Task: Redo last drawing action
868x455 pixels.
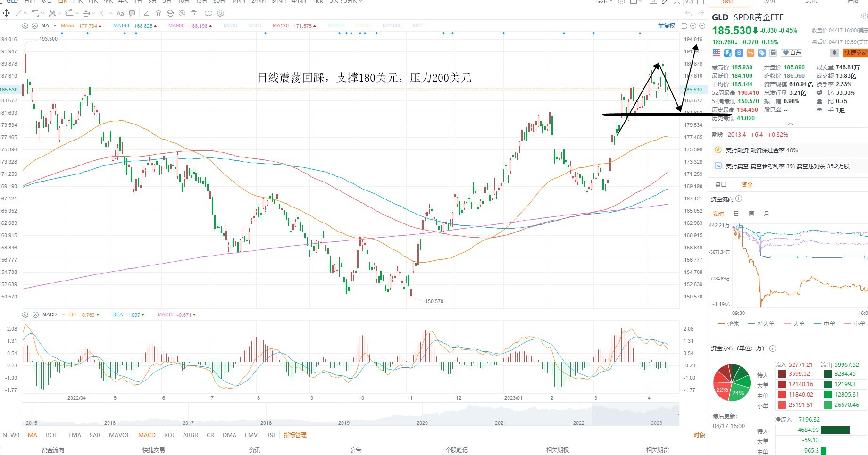Action: click(x=701, y=13)
